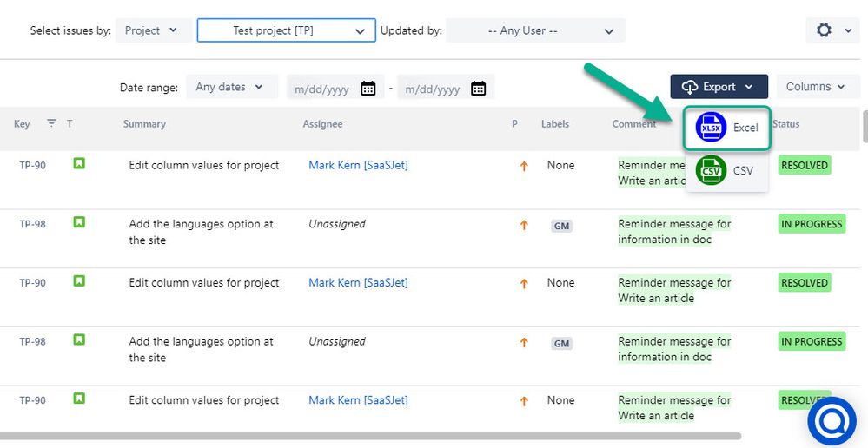Expand the Any dates range dropdown
The image size is (868, 448).
(232, 87)
